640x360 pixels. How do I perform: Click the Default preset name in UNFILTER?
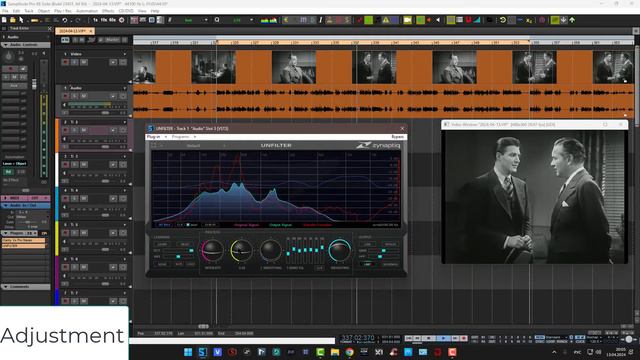coord(193,146)
